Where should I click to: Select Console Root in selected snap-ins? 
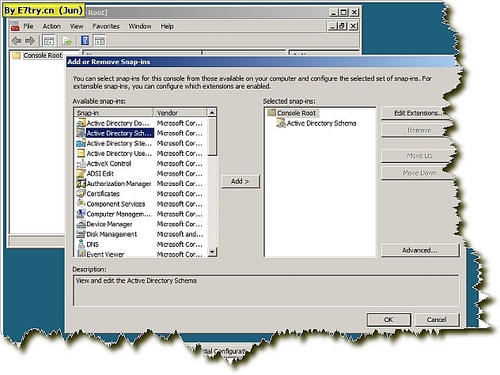coord(296,113)
